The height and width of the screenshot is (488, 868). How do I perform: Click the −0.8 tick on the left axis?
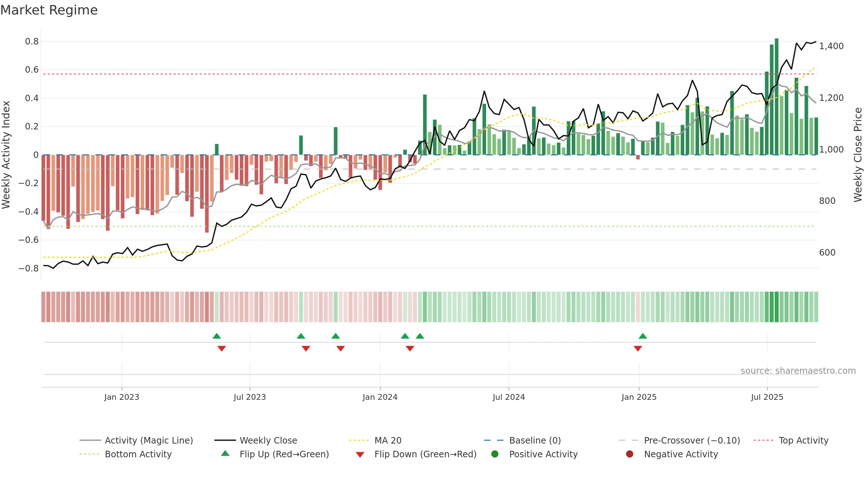[x=29, y=268]
